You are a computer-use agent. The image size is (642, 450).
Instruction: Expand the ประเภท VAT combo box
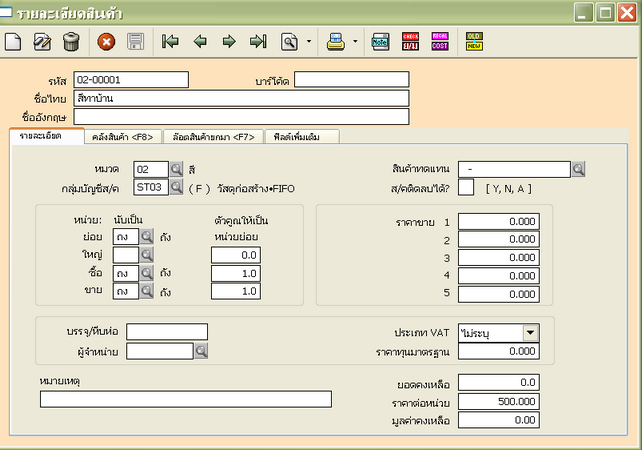[x=530, y=333]
